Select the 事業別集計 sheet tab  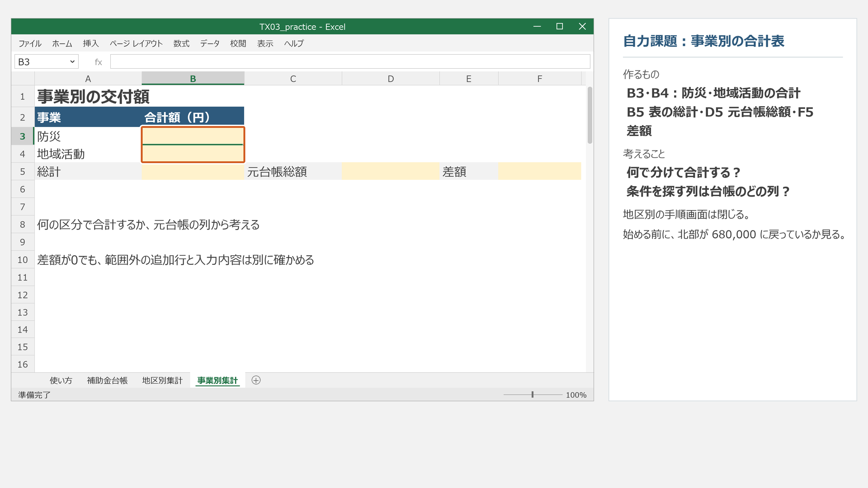pyautogui.click(x=217, y=380)
